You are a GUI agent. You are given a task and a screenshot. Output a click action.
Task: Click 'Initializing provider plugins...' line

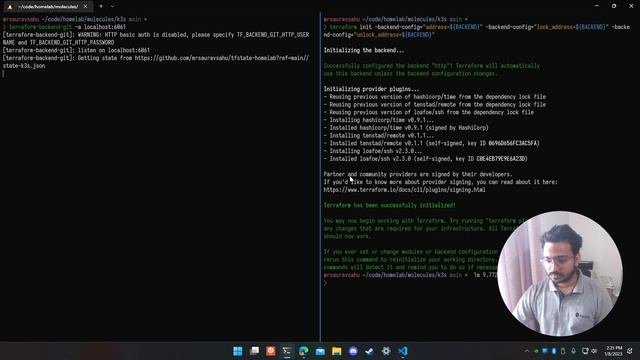coord(371,89)
